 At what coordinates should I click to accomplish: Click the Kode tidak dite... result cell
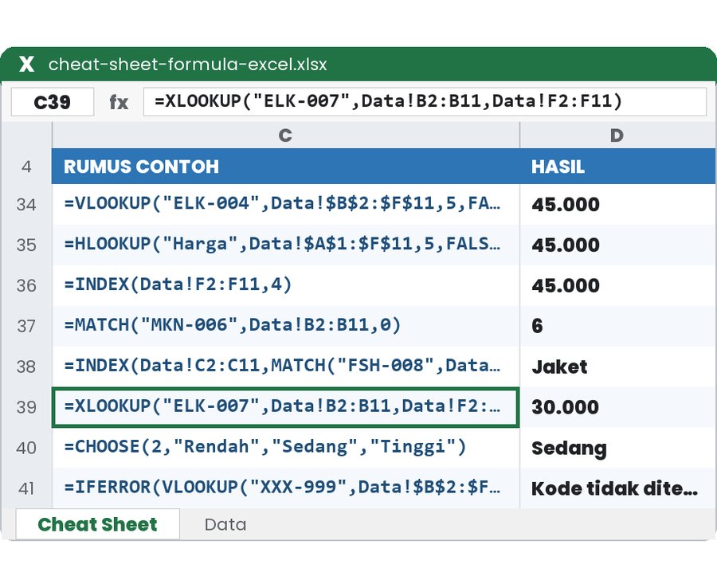click(x=617, y=488)
